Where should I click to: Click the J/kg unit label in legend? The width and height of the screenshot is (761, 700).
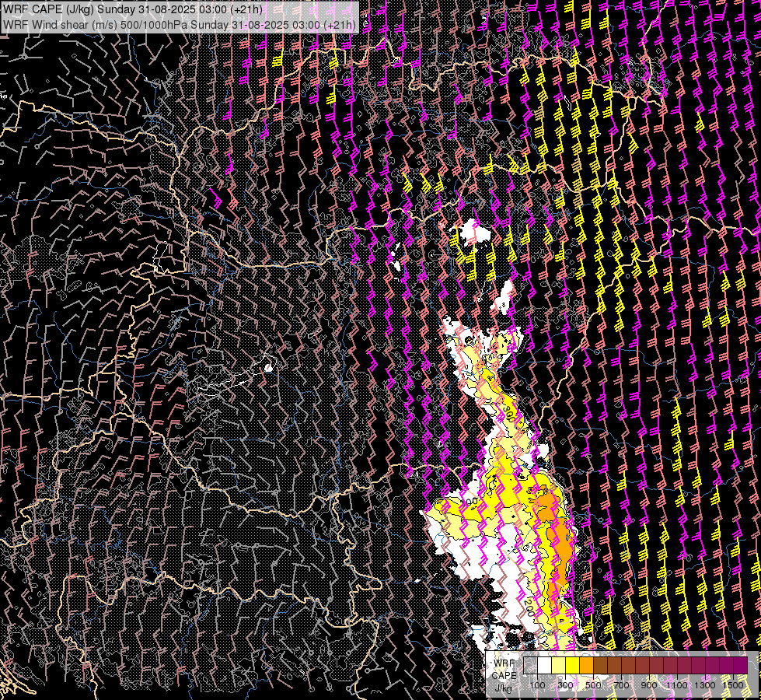point(503,688)
